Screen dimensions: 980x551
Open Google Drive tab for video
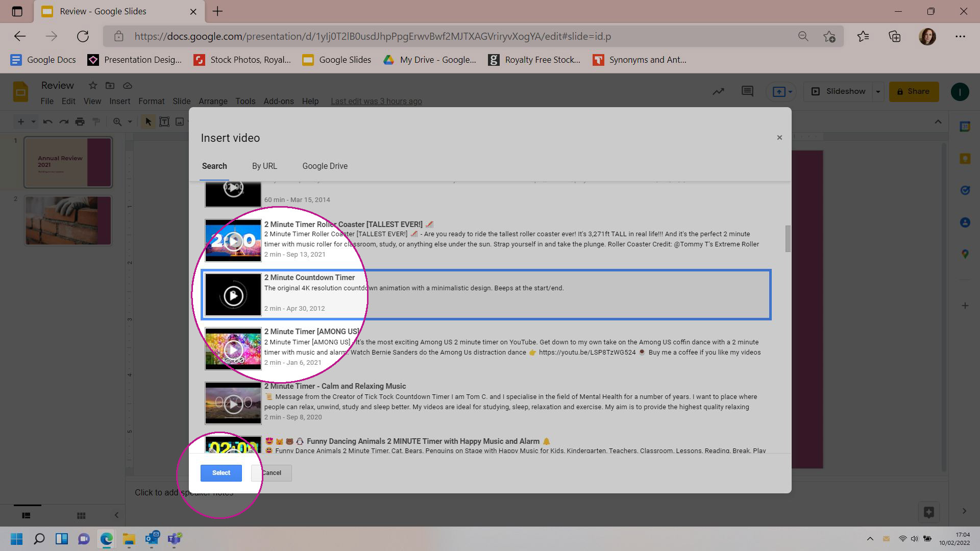pyautogui.click(x=325, y=165)
